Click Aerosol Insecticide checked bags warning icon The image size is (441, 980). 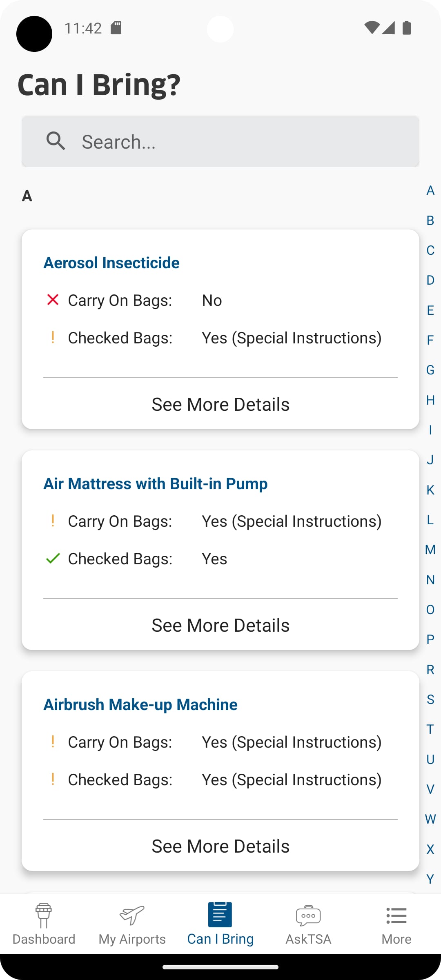point(53,338)
